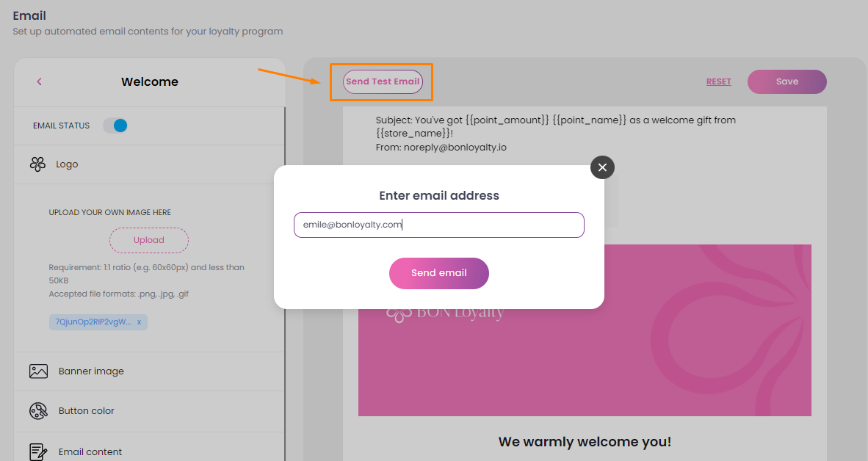Expand the Banner image section

(x=150, y=371)
